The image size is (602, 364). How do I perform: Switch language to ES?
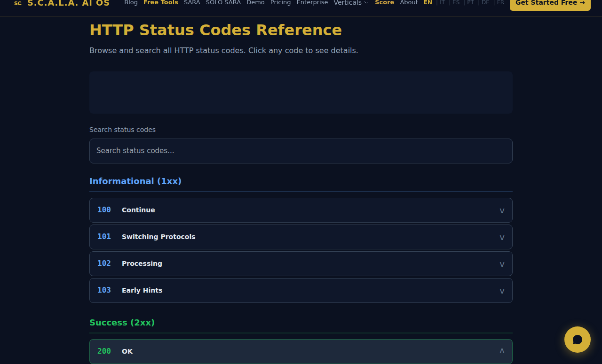(456, 3)
